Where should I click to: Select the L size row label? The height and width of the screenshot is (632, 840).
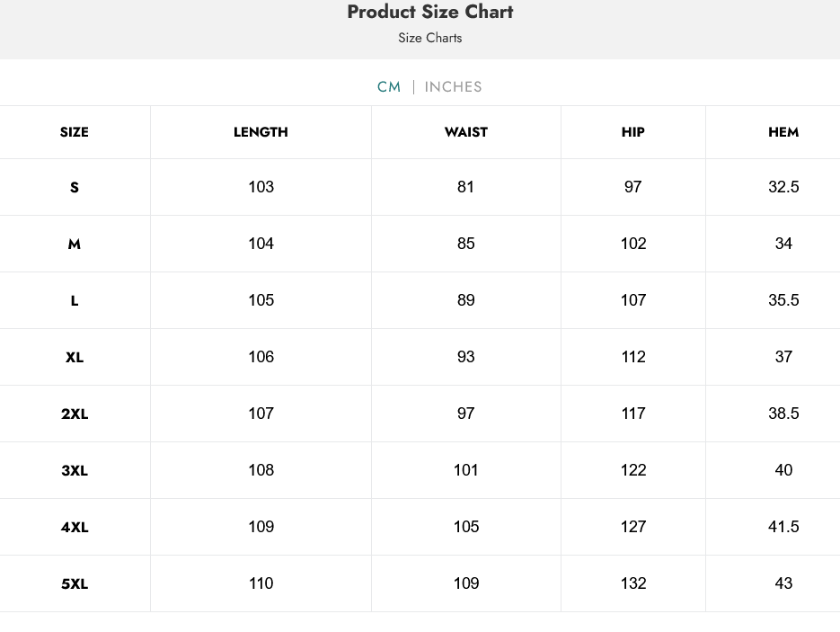(75, 301)
